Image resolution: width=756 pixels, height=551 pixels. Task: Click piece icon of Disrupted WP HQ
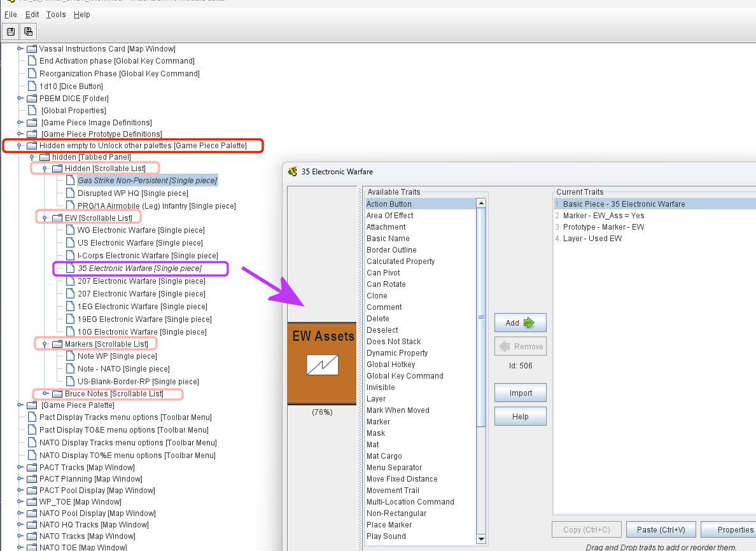pos(70,193)
